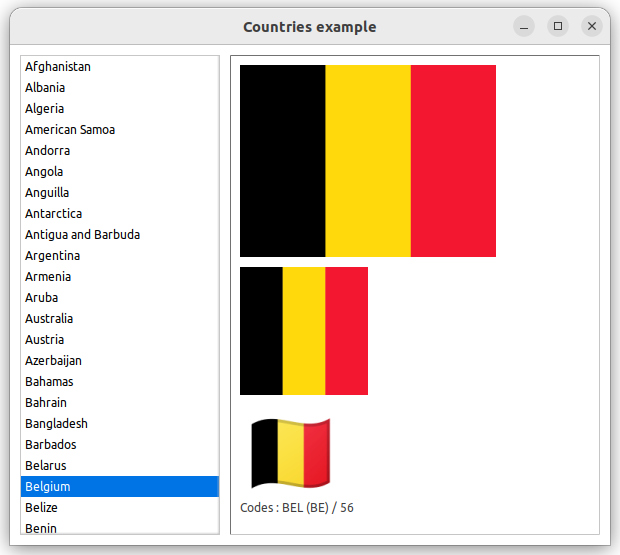The width and height of the screenshot is (620, 555).
Task: Click the large Belgium flag image
Action: (x=367, y=161)
